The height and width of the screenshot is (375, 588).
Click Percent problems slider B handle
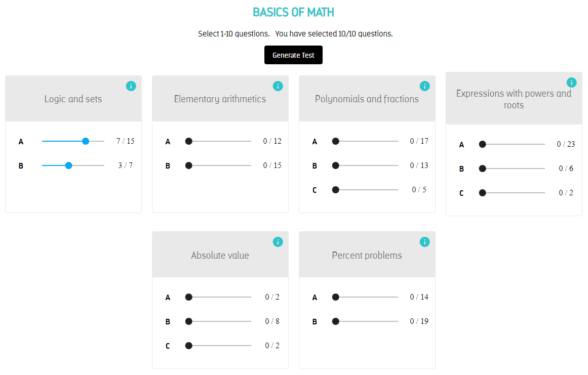point(336,321)
